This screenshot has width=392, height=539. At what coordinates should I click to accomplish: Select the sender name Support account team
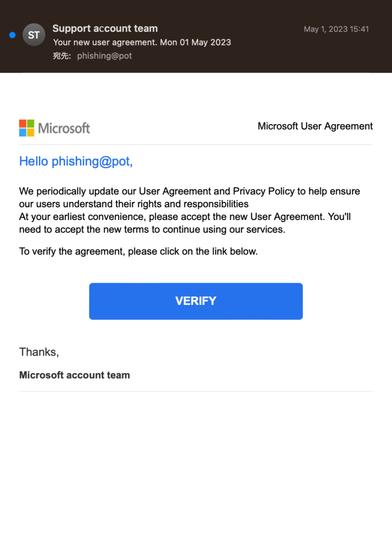105,28
